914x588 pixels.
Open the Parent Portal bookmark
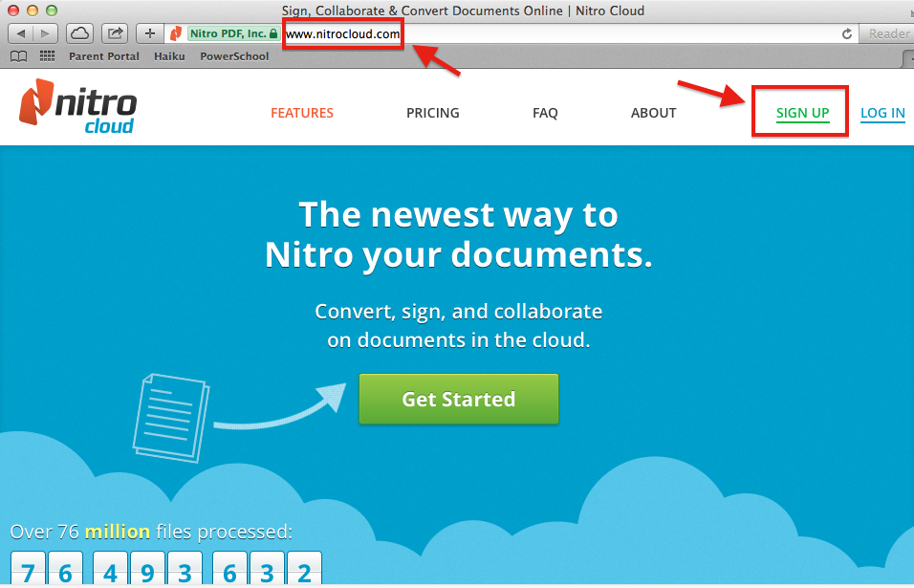point(104,56)
